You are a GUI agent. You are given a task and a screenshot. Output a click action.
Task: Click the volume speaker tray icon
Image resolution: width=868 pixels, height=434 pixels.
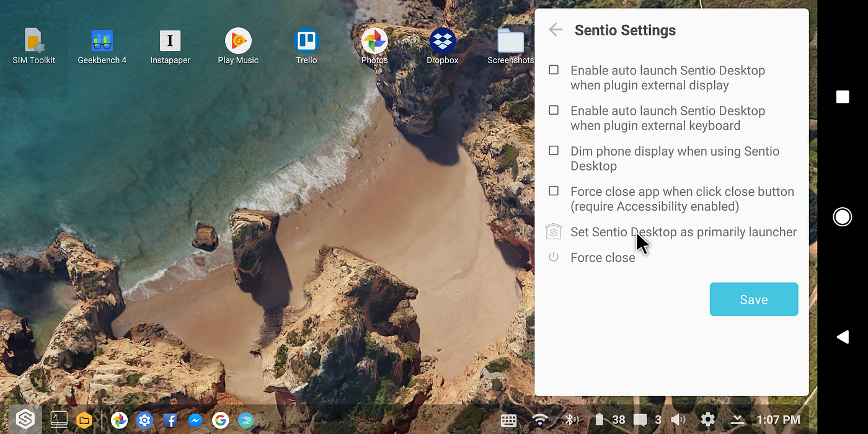pyautogui.click(x=678, y=420)
